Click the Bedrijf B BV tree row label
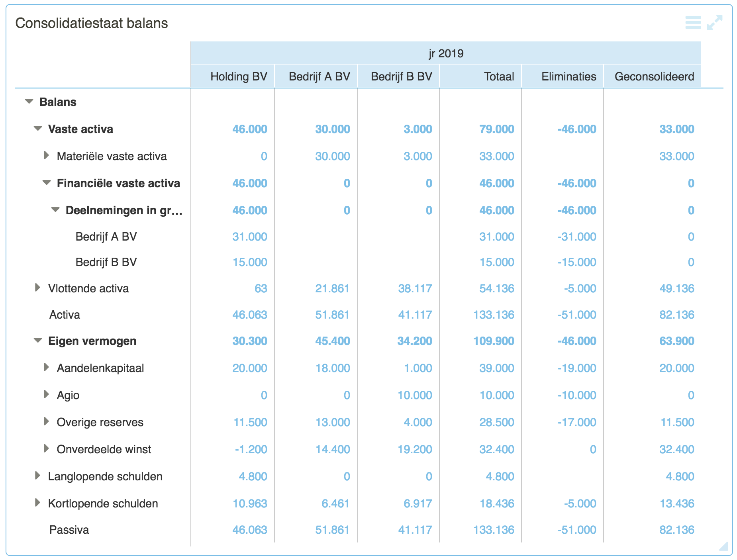 click(106, 262)
